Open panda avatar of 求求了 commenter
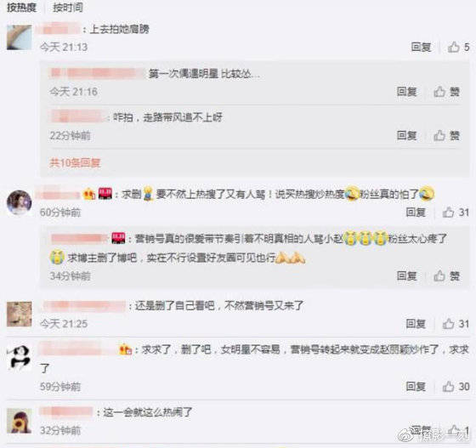 coord(19,358)
